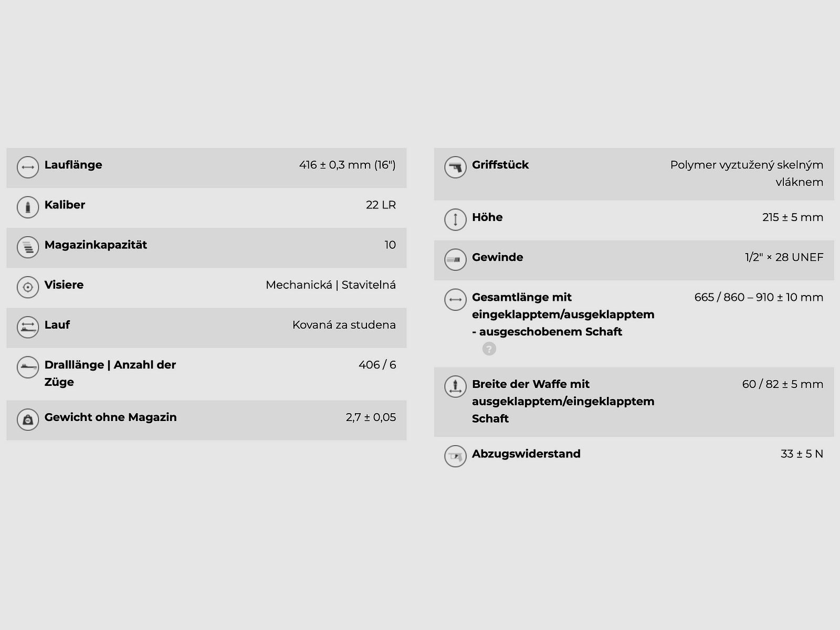Click the Griffstück pistol icon
840x630 pixels.
(455, 167)
